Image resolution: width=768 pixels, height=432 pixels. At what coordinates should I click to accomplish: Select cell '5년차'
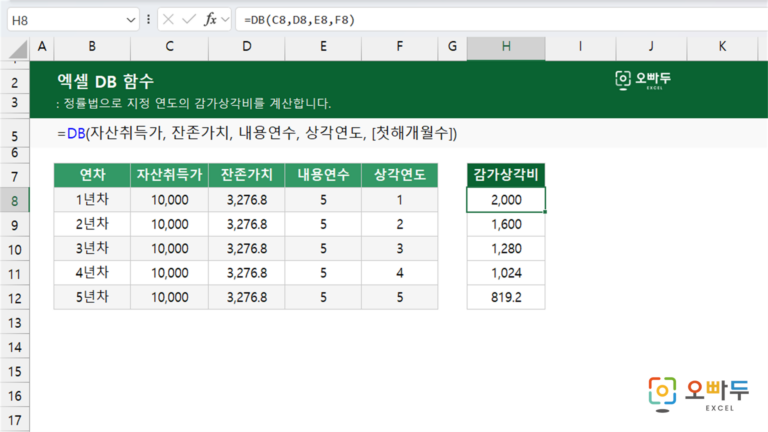click(x=92, y=297)
